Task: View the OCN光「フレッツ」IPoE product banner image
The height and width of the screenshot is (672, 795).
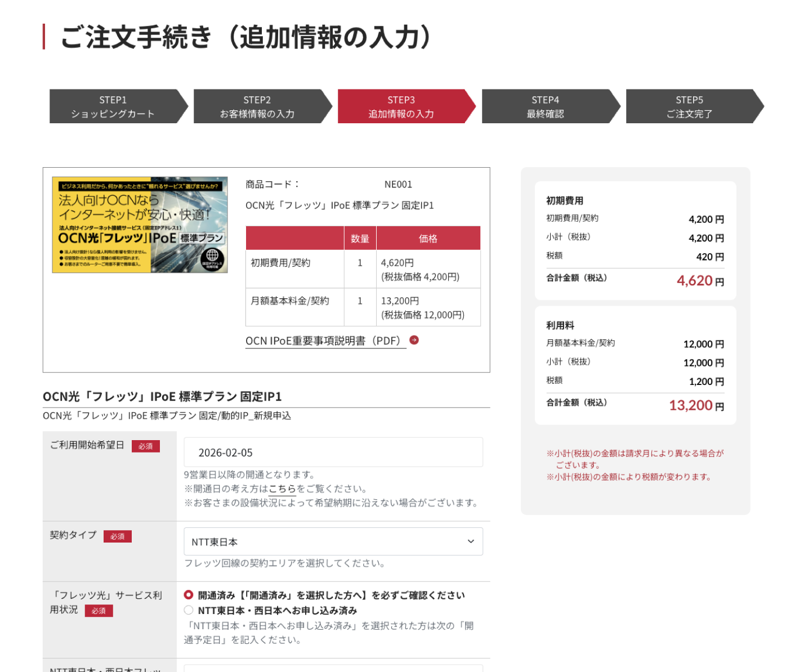Action: point(140,225)
